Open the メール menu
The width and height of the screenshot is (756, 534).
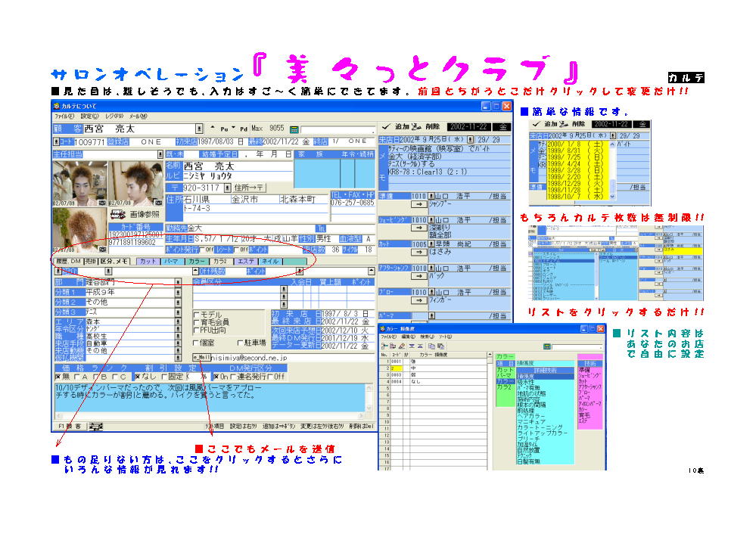138,116
